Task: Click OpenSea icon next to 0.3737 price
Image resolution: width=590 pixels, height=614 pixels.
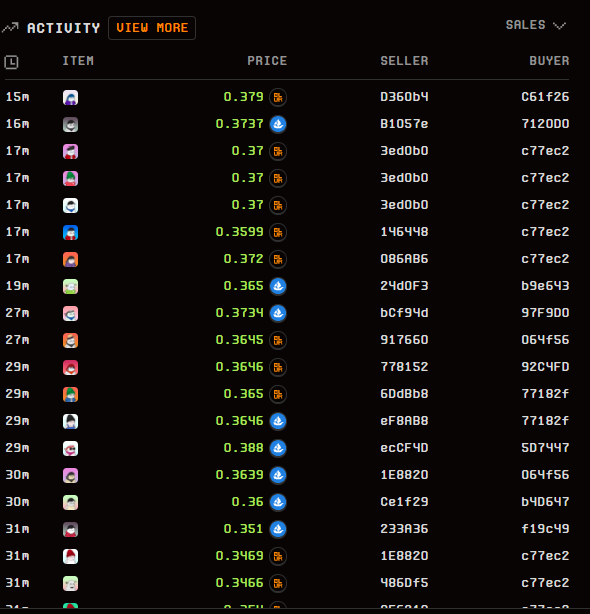Action: (x=278, y=124)
